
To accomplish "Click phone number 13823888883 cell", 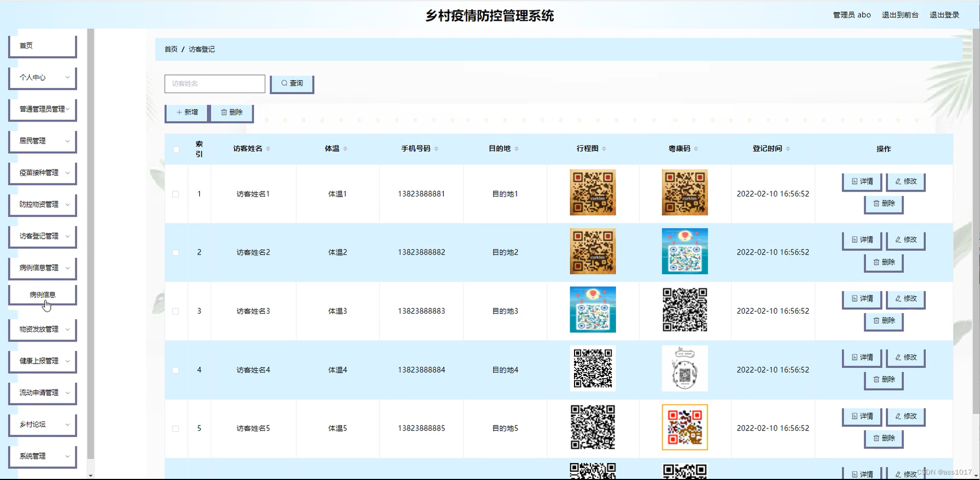I will 421,311.
